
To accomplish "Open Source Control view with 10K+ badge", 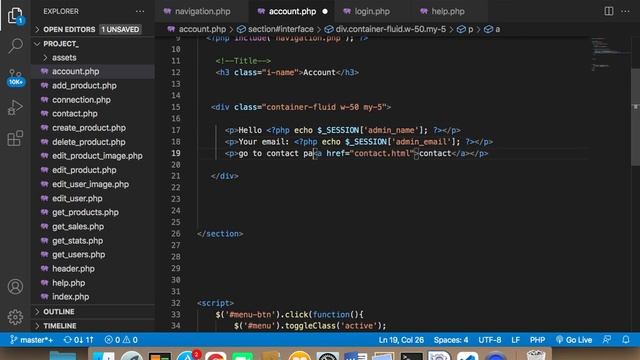I will tap(15, 77).
